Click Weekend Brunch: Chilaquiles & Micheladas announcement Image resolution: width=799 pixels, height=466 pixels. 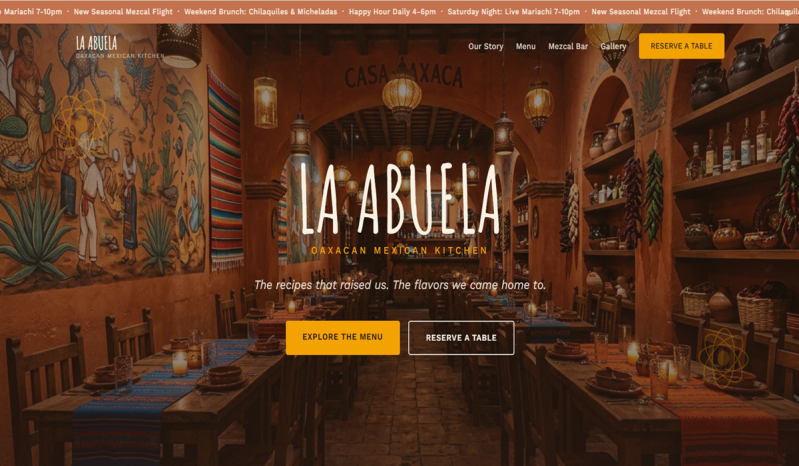pyautogui.click(x=260, y=12)
